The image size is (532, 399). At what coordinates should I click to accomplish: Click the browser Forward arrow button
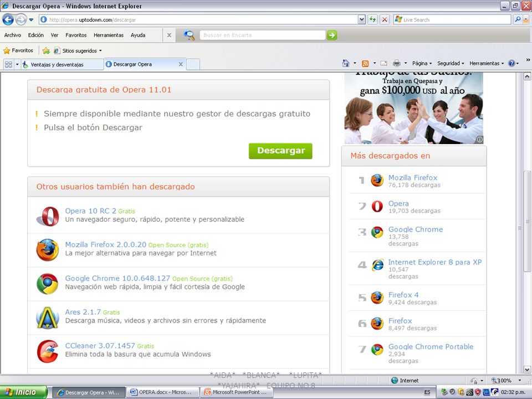coord(21,20)
